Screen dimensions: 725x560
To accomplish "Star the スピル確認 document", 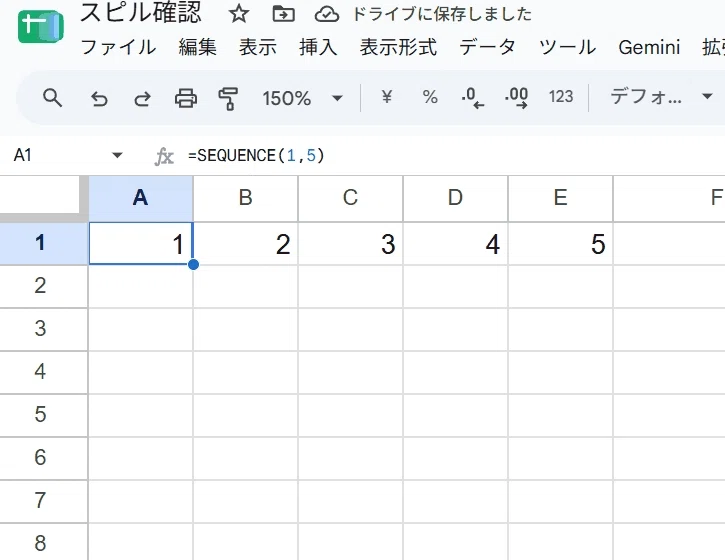I will 239,14.
